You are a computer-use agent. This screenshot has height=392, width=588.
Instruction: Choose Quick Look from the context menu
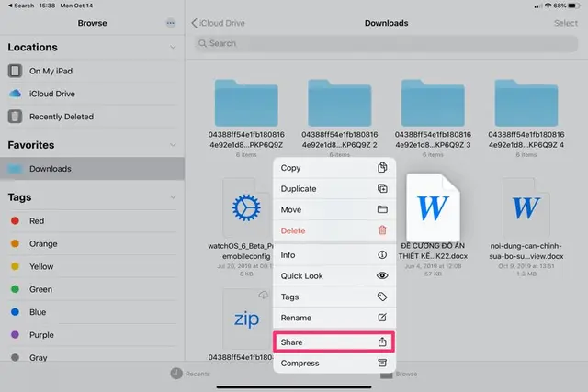click(x=334, y=275)
